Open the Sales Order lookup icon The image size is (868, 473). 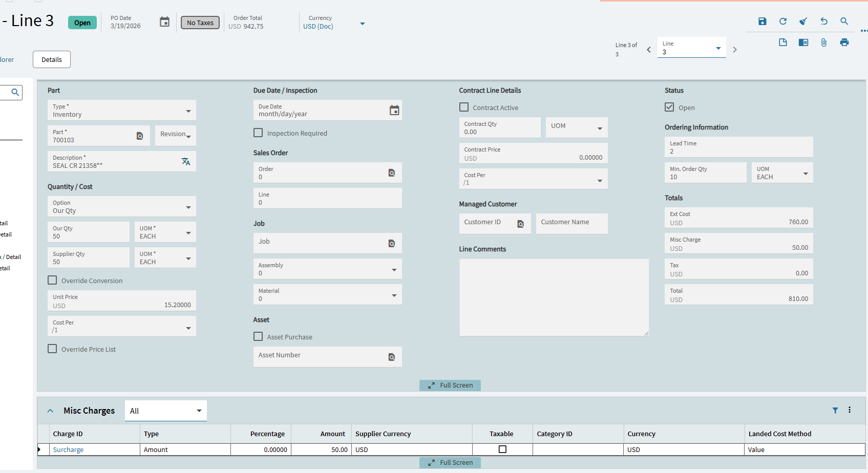392,173
